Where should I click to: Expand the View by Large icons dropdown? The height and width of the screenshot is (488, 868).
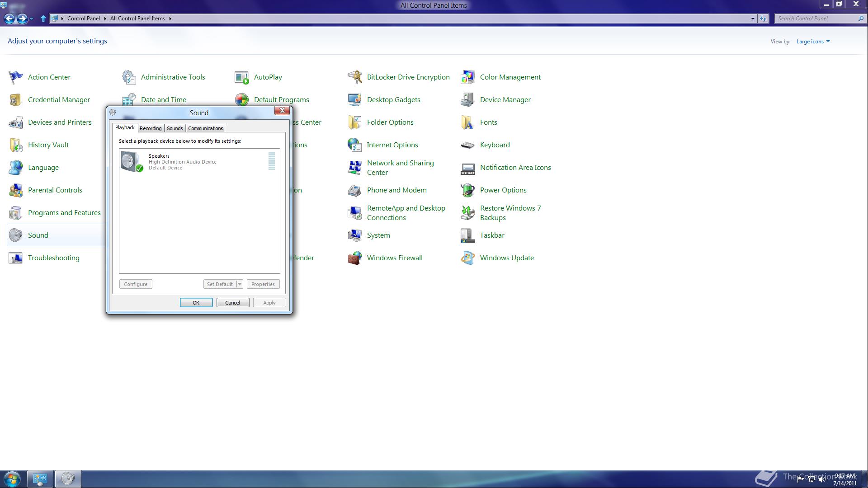[813, 42]
